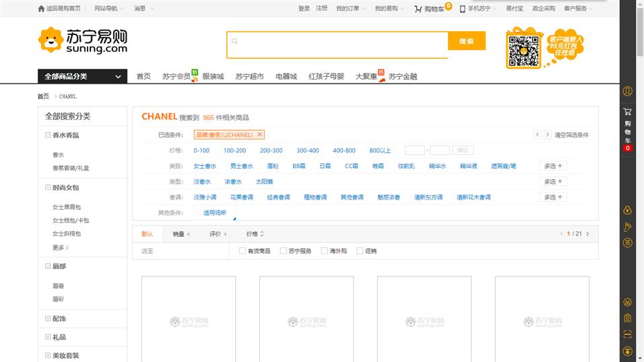
Task: Click the minimum price input box
Action: click(415, 150)
